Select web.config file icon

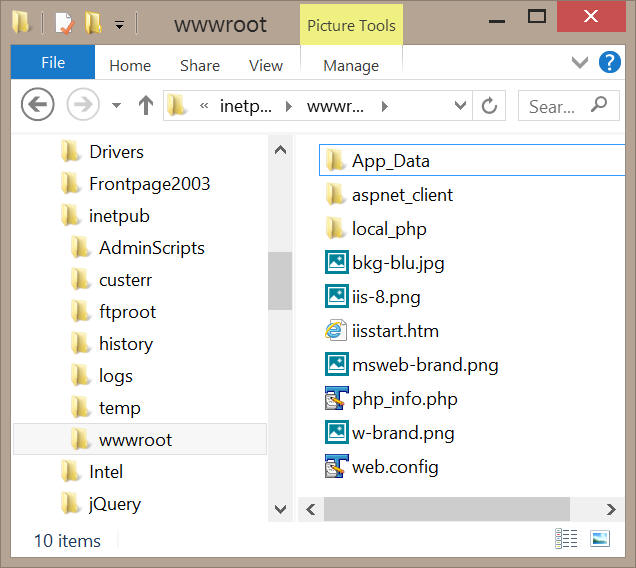click(336, 467)
